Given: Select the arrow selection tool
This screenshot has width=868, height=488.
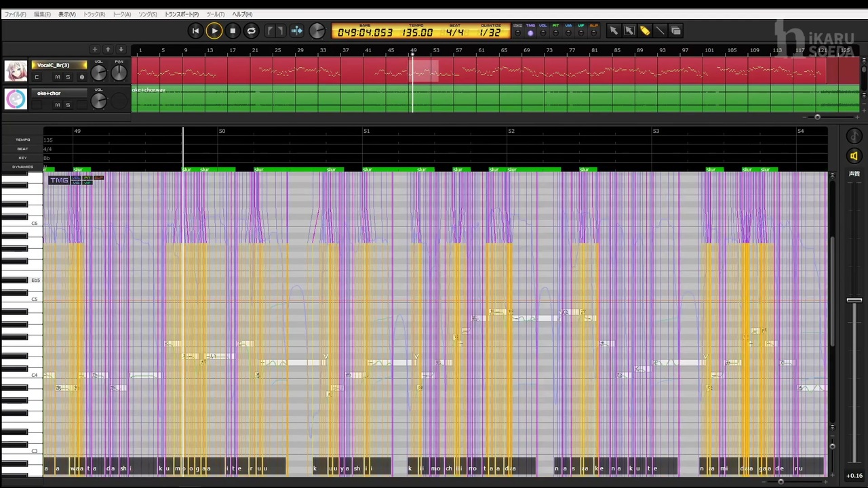Looking at the screenshot, I should [x=614, y=30].
